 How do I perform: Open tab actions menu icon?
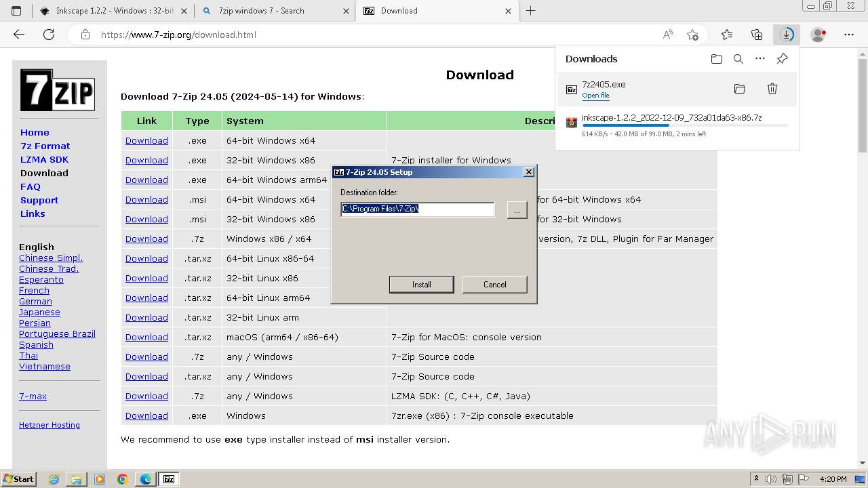pyautogui.click(x=16, y=11)
